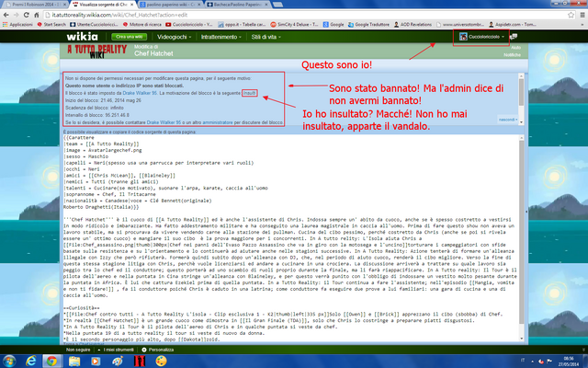Open the Cucciolriccio user account dropdown

pyautogui.click(x=481, y=37)
